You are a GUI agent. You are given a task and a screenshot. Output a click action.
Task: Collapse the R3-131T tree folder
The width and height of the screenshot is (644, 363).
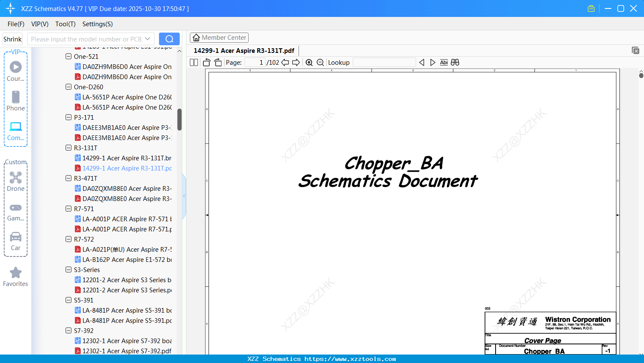69,148
